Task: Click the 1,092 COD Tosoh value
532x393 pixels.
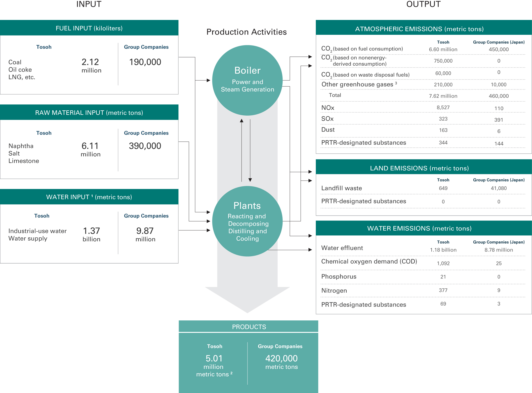Action: pos(443,263)
